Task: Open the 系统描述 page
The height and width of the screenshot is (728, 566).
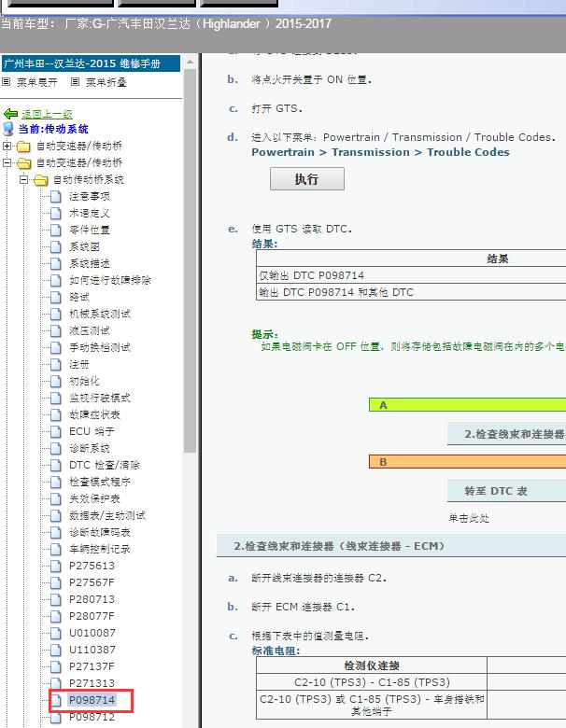Action: coord(90,263)
